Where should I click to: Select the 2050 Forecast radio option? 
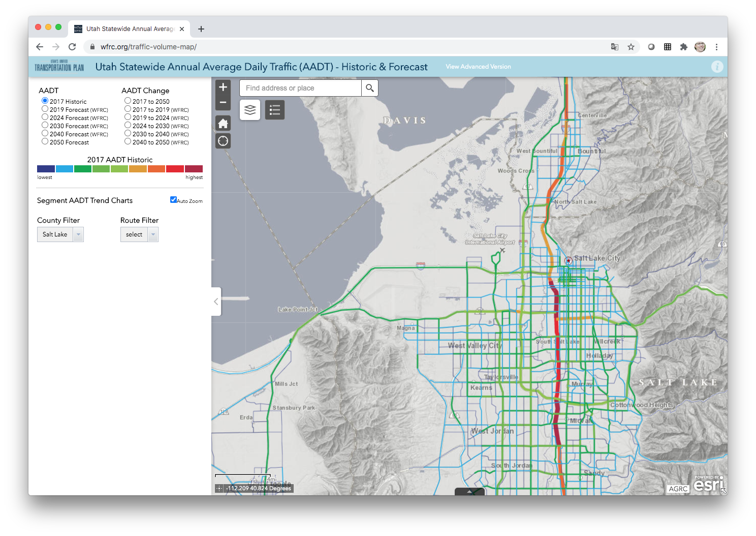[x=45, y=142]
